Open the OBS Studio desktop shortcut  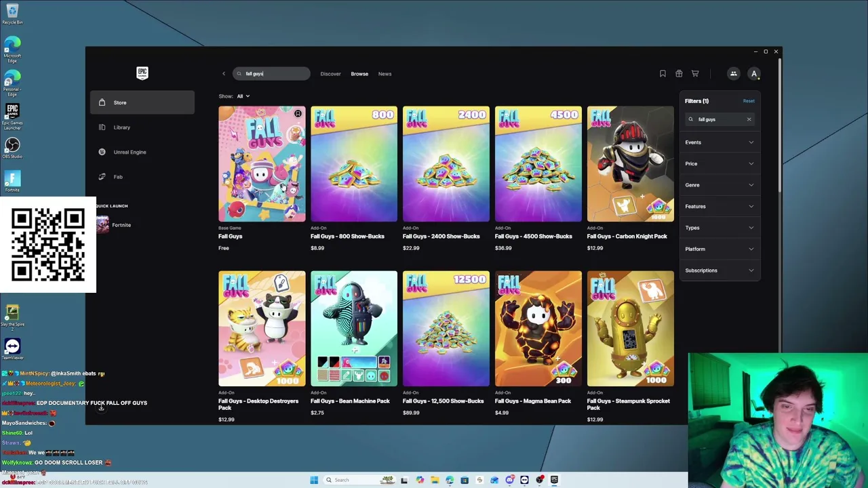click(x=12, y=148)
